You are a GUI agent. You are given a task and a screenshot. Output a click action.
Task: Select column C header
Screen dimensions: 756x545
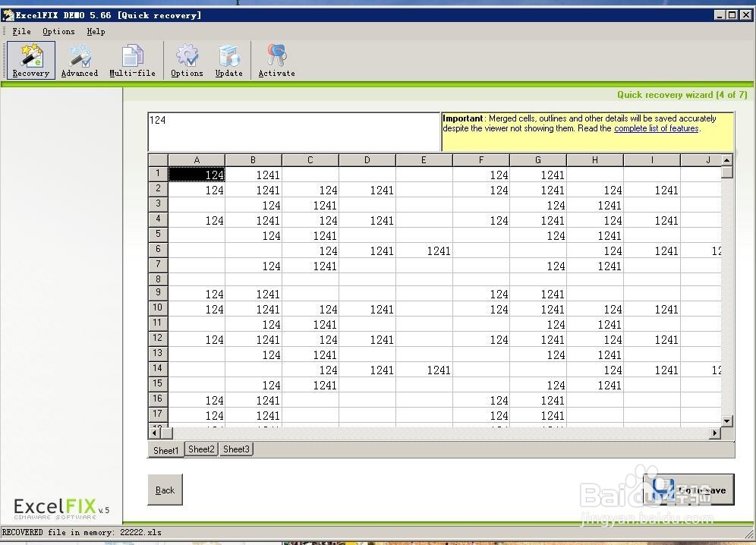pos(310,160)
